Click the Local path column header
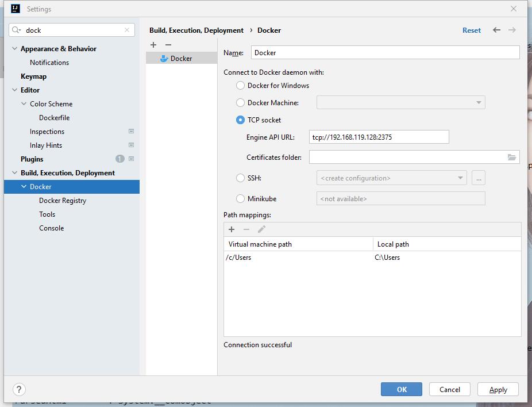This screenshot has width=532, height=407. point(447,244)
